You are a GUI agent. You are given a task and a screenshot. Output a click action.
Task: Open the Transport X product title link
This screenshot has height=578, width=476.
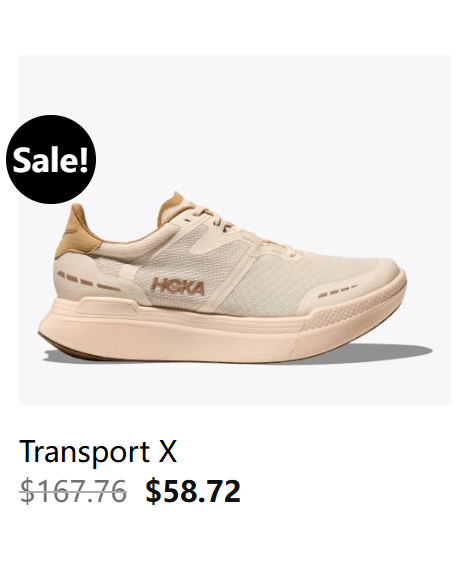click(x=98, y=451)
